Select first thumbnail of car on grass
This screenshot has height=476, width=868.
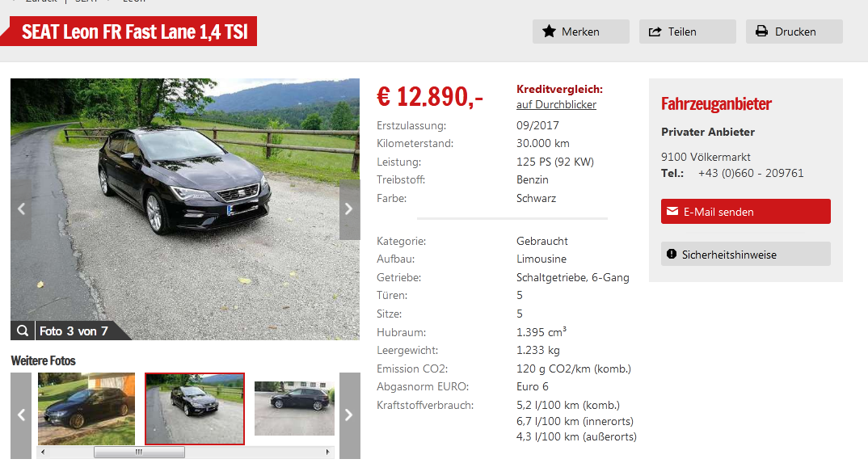[86, 408]
